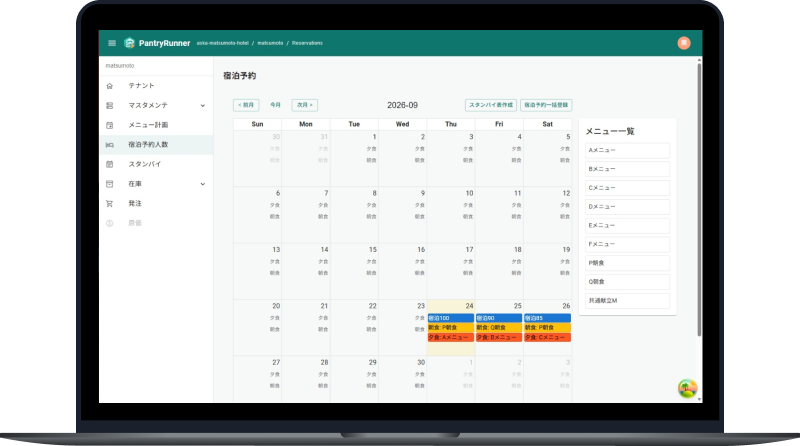This screenshot has width=800, height=446.
Task: Open テナント in the sidebar
Action: pyautogui.click(x=156, y=86)
